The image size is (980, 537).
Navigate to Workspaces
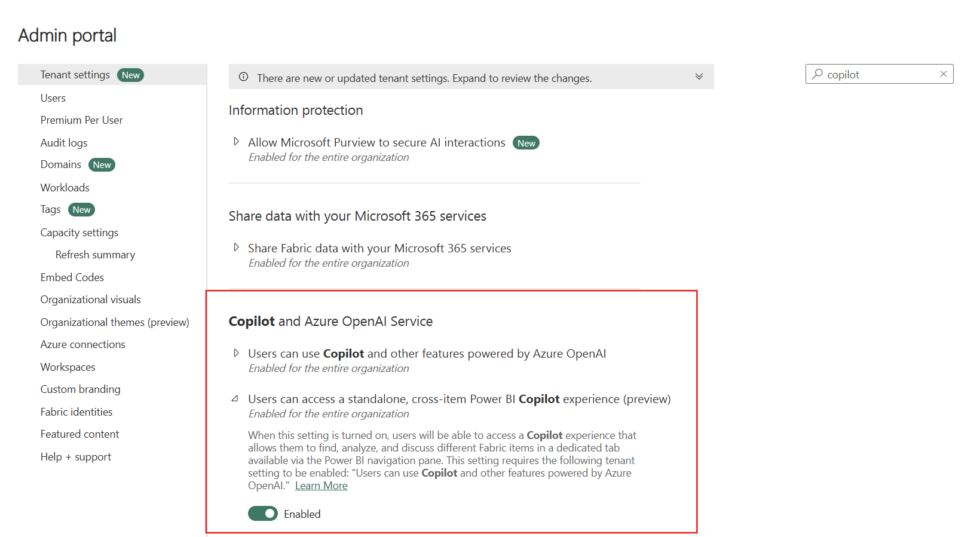coord(68,367)
